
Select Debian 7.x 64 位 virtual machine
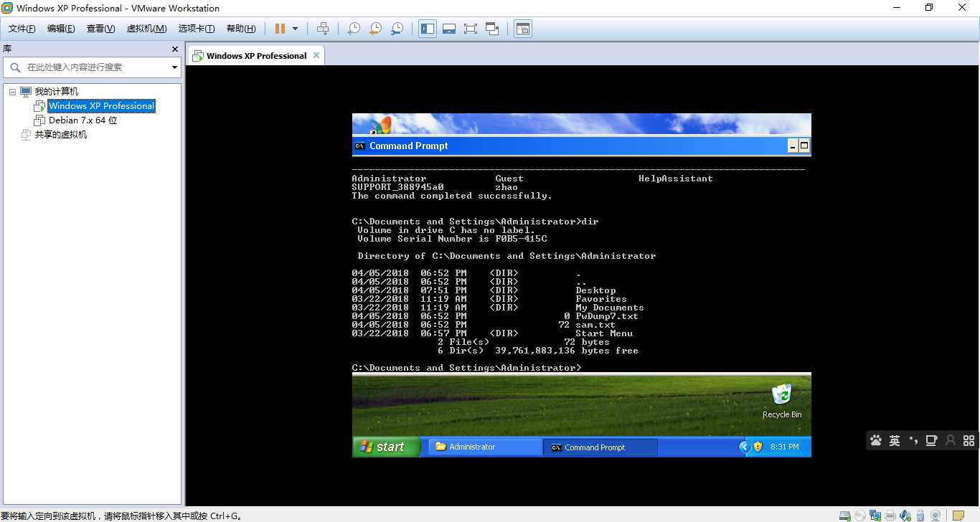(83, 120)
